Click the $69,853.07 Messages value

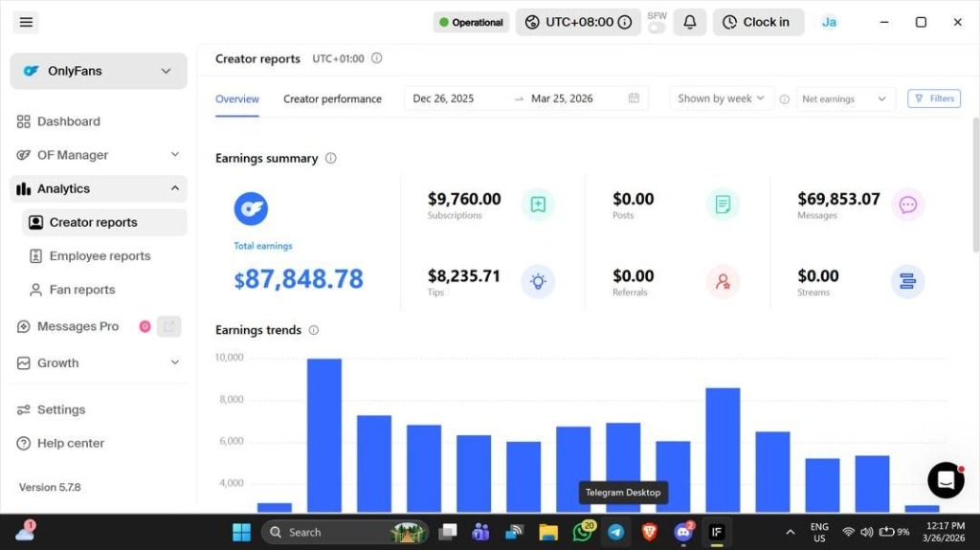(838, 199)
